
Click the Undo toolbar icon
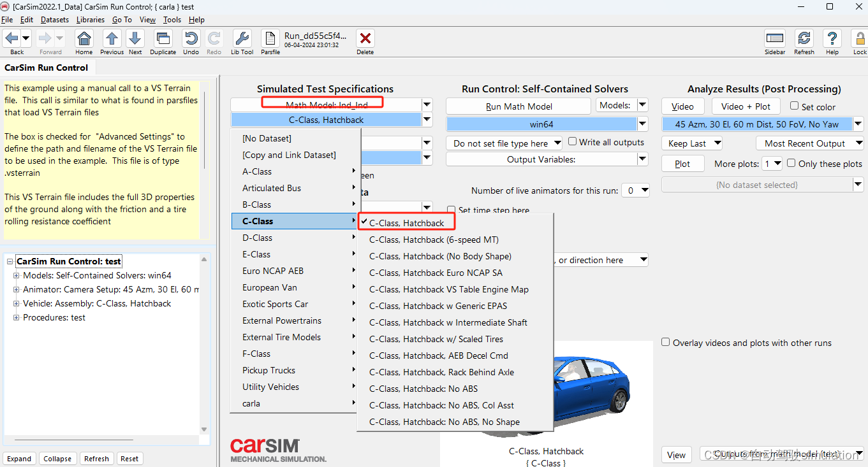point(191,38)
